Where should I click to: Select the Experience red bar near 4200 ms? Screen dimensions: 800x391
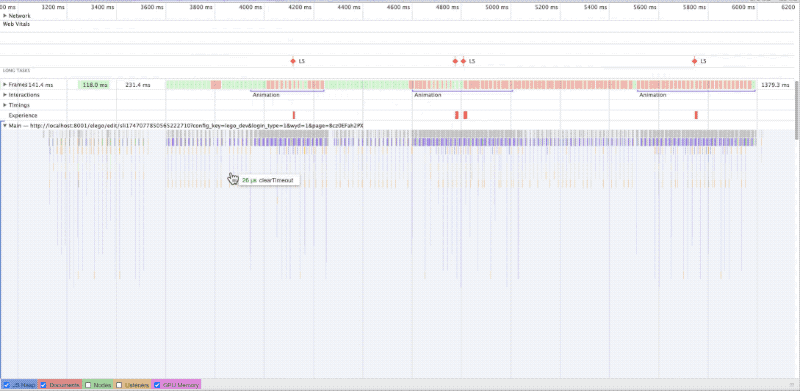294,115
